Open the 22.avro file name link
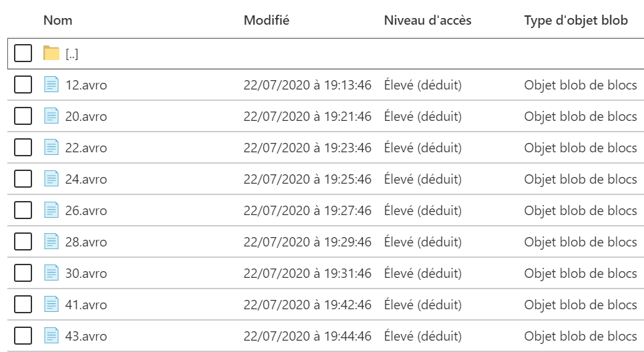Screen dimensions: 644x352 (x=86, y=148)
